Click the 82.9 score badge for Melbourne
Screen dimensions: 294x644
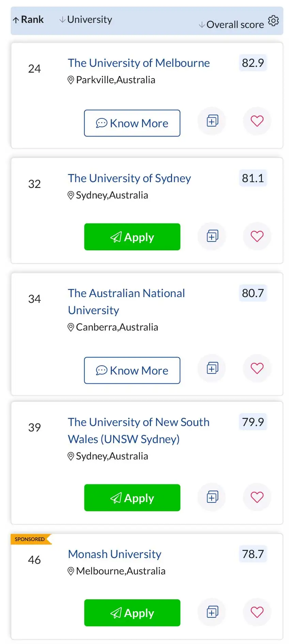coord(253,63)
